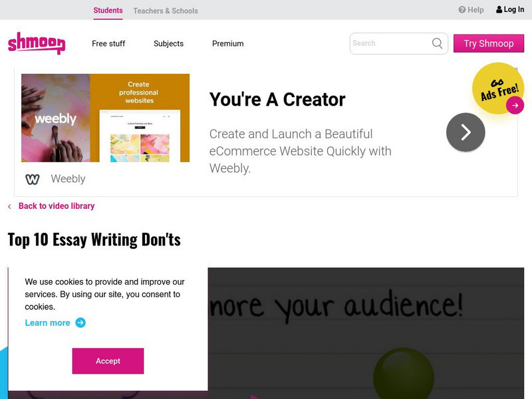Click the Help link
The height and width of the screenshot is (399, 532).
pyautogui.click(x=471, y=10)
